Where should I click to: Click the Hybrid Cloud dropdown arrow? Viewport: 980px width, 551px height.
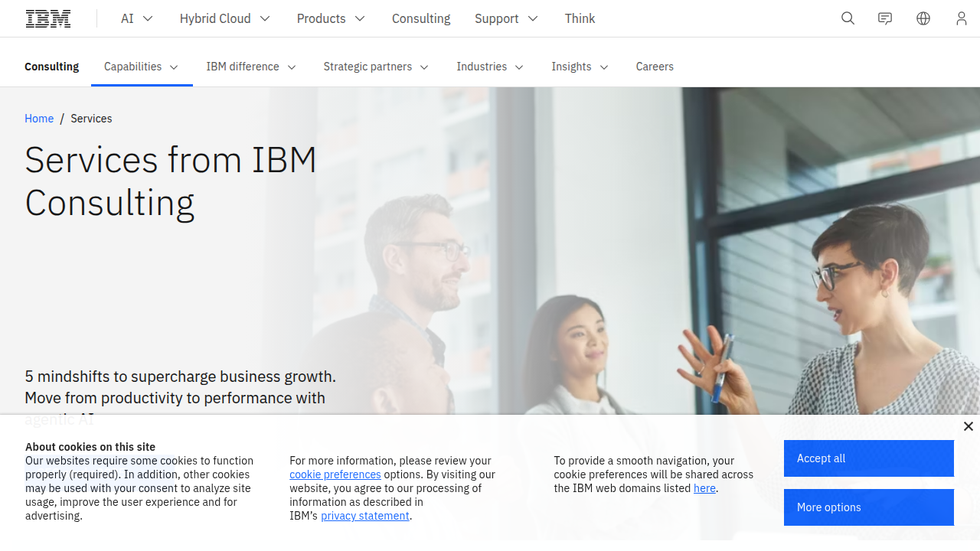[264, 18]
